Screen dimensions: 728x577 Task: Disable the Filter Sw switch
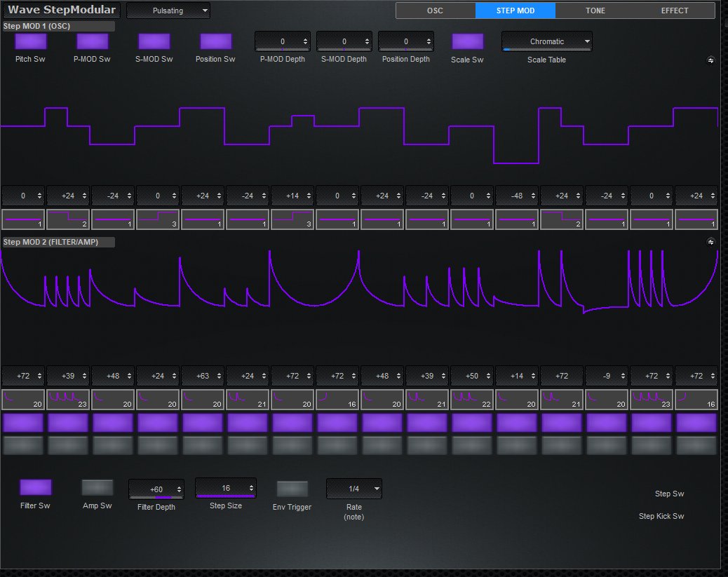36,487
